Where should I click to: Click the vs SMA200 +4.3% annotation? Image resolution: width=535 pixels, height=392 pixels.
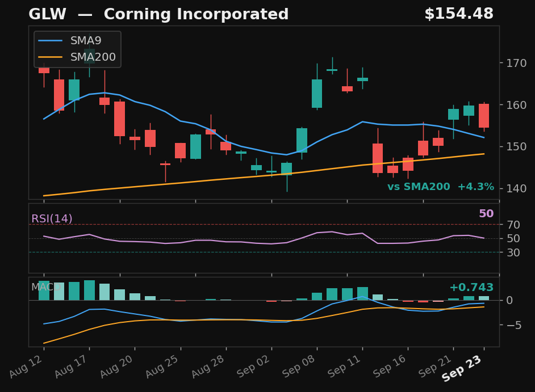441,187
